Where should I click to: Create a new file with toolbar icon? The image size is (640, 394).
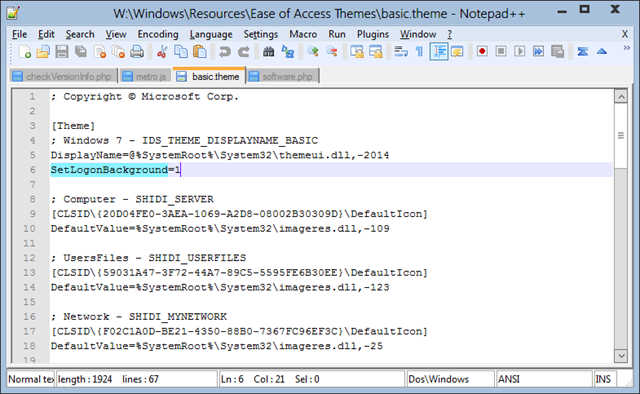(24, 52)
